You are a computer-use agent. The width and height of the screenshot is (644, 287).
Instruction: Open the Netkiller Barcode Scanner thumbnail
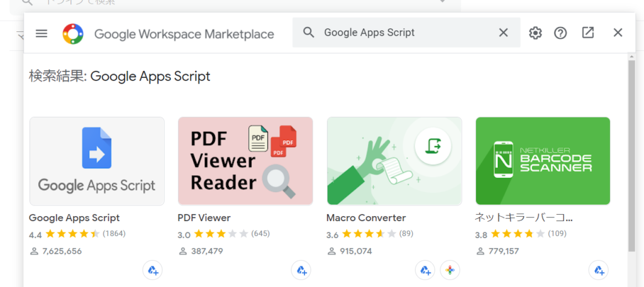pos(543,161)
